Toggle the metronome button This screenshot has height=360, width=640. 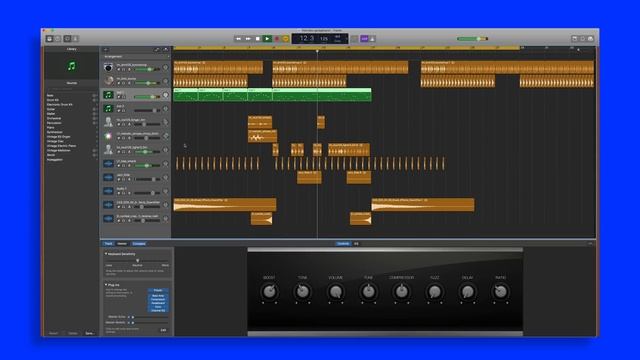click(x=372, y=39)
